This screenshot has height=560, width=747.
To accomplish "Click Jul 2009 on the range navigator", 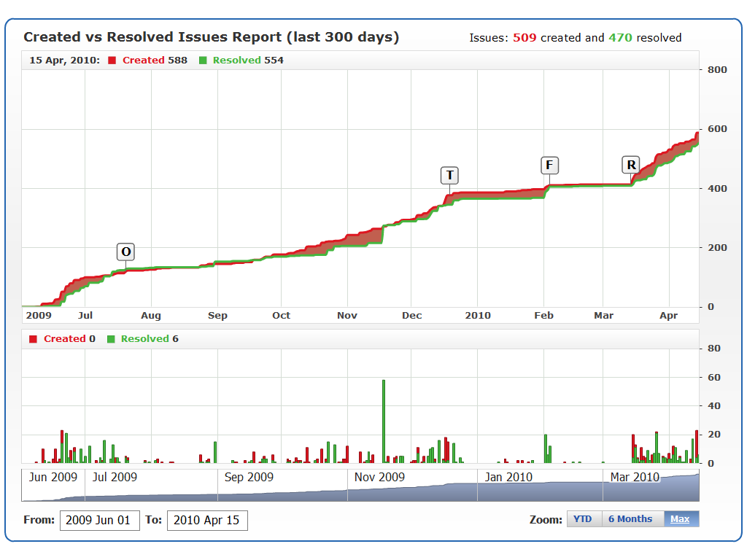I will 115,478.
